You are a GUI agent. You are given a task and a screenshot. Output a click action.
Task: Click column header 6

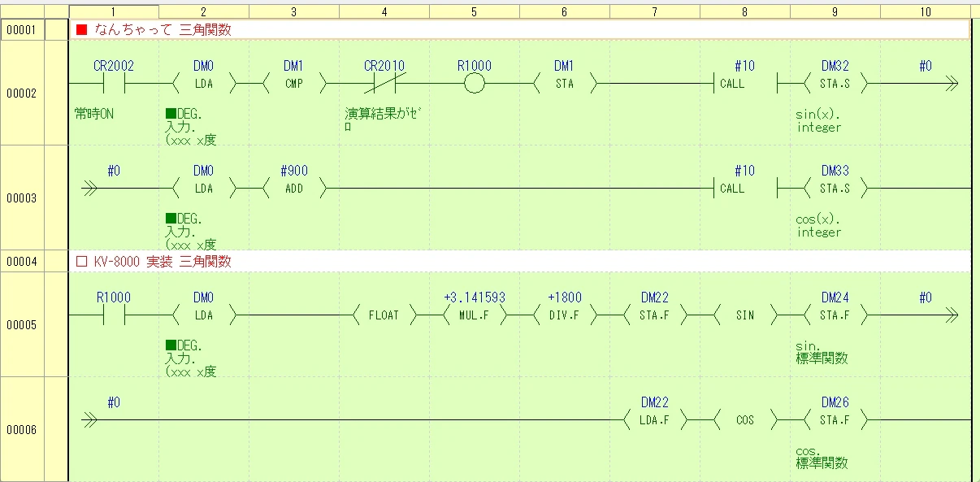[564, 11]
